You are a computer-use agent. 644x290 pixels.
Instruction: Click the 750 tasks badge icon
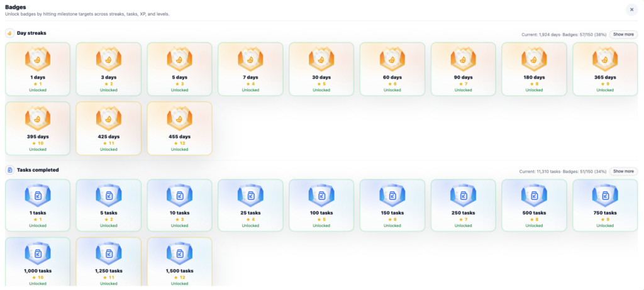pos(605,196)
